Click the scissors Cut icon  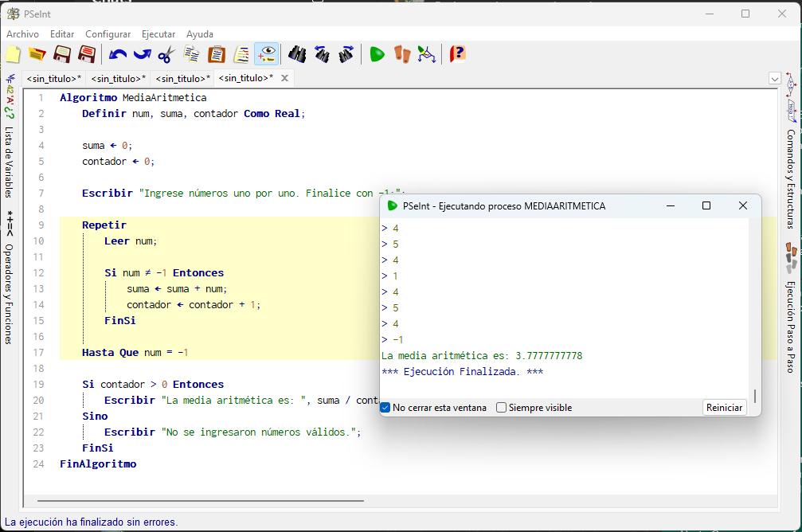click(166, 54)
